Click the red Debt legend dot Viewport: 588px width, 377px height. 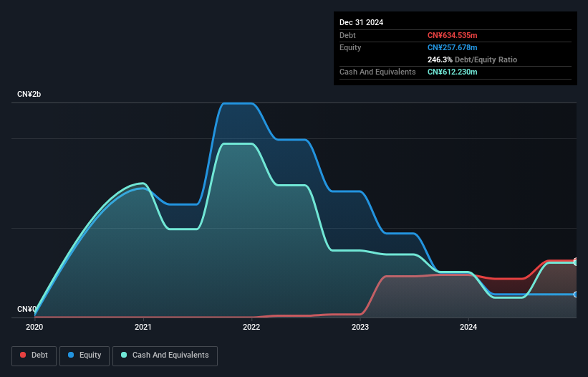[23, 355]
